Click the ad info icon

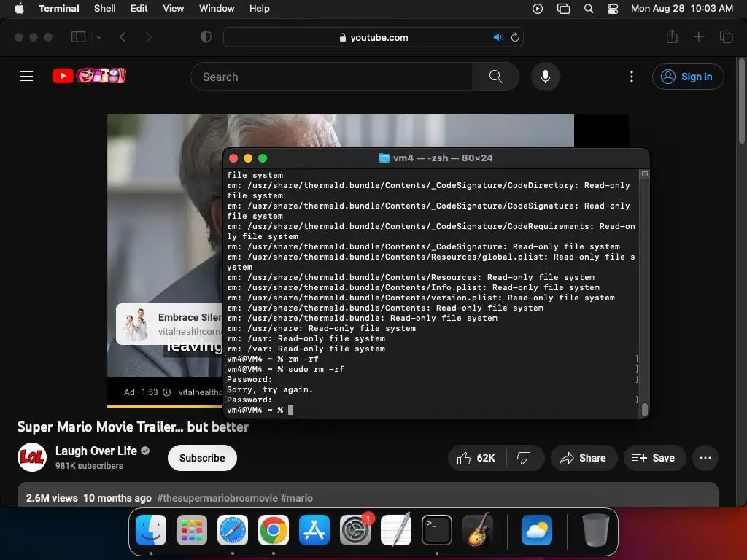[x=167, y=392]
